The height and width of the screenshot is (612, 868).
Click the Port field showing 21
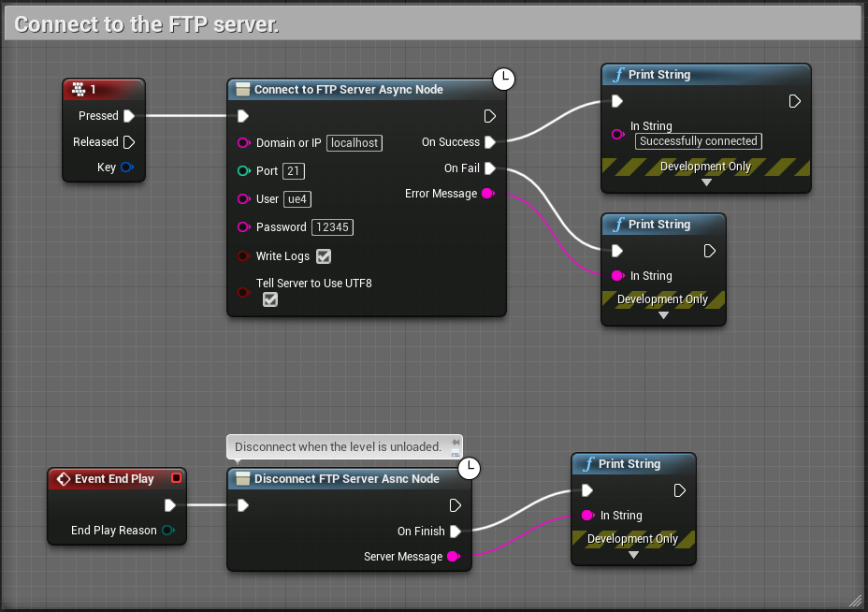pyautogui.click(x=294, y=171)
